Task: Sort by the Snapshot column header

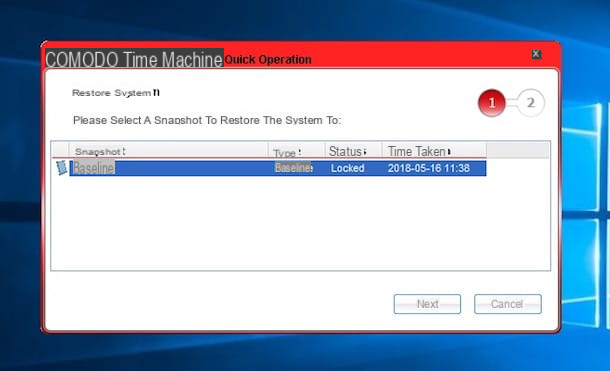Action: tap(168, 151)
